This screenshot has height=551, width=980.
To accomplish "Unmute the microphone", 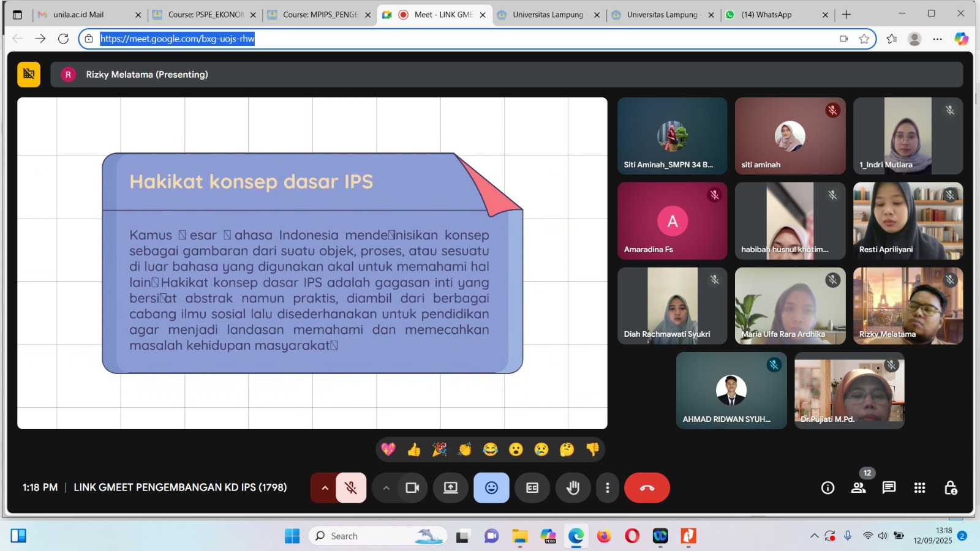I will [351, 488].
